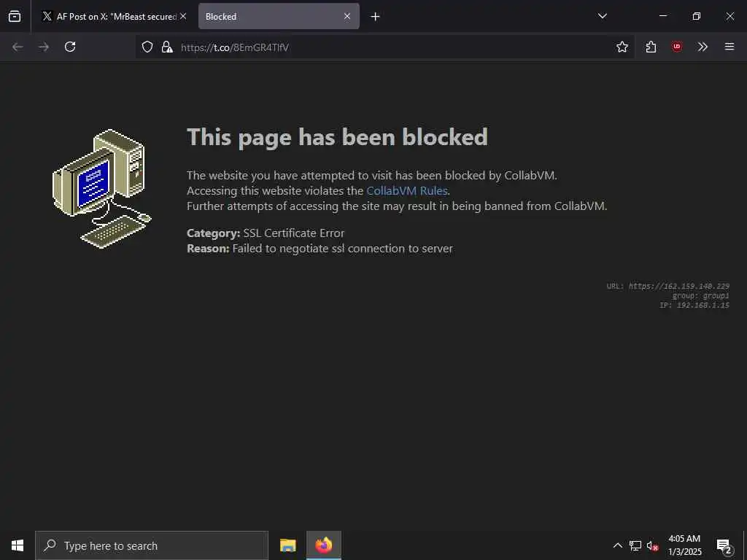
Task: Open the clock showing 4:05 AM
Action: coord(684,545)
